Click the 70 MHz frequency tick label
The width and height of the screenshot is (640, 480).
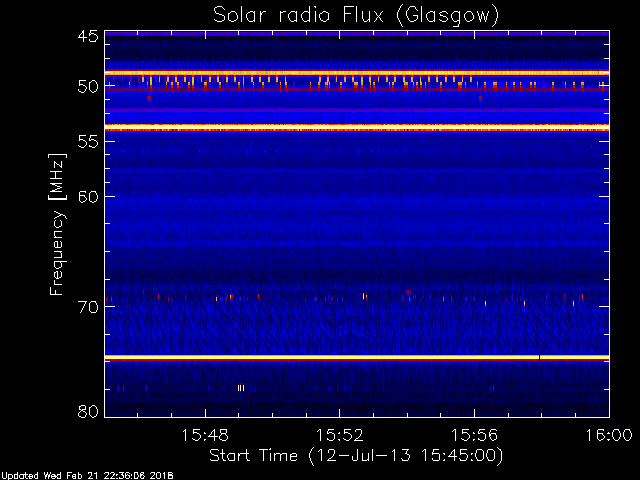(88, 307)
